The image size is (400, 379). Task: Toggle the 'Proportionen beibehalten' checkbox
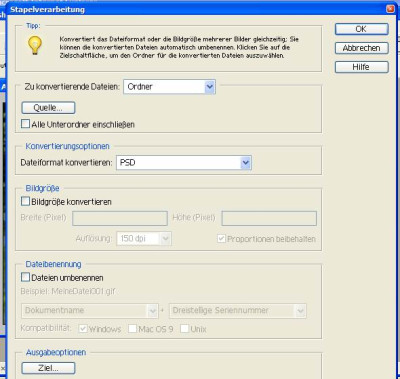tap(221, 239)
